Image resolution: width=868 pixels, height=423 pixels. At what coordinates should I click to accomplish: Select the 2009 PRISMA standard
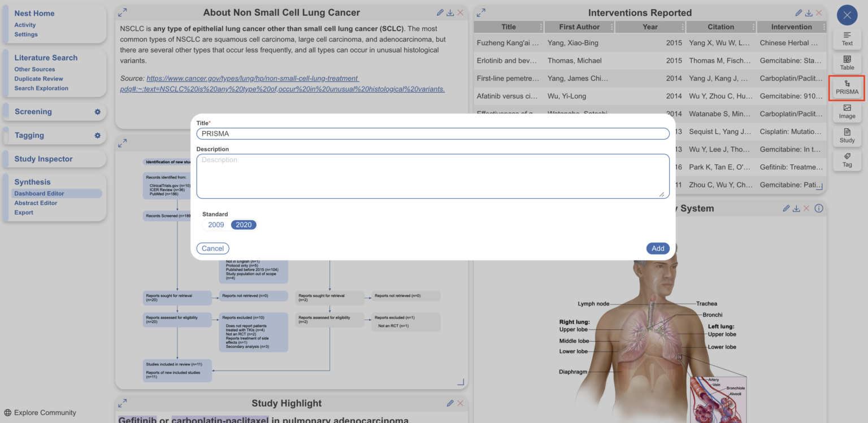tap(216, 225)
